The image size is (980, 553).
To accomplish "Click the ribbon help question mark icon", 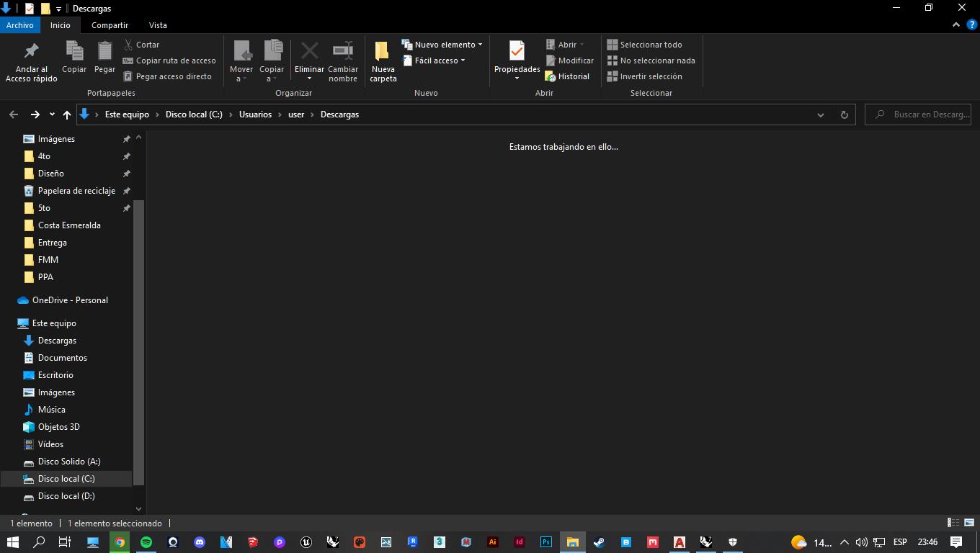I will [x=971, y=24].
